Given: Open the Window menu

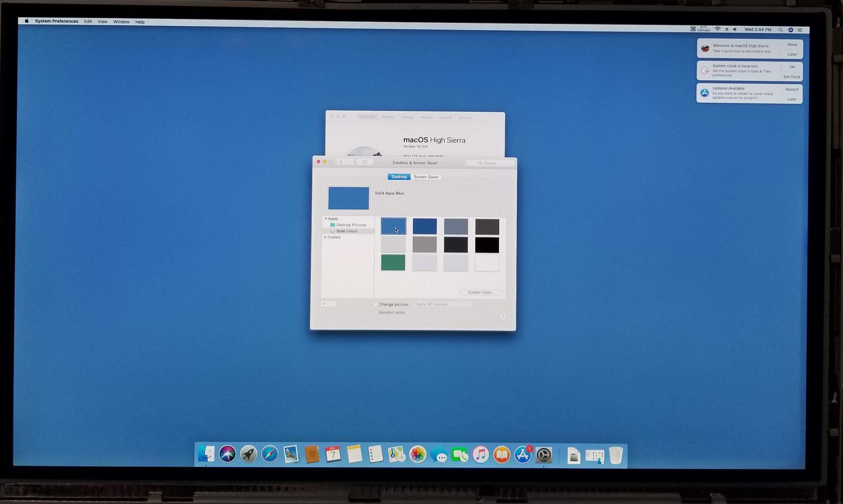Looking at the screenshot, I should pyautogui.click(x=121, y=22).
